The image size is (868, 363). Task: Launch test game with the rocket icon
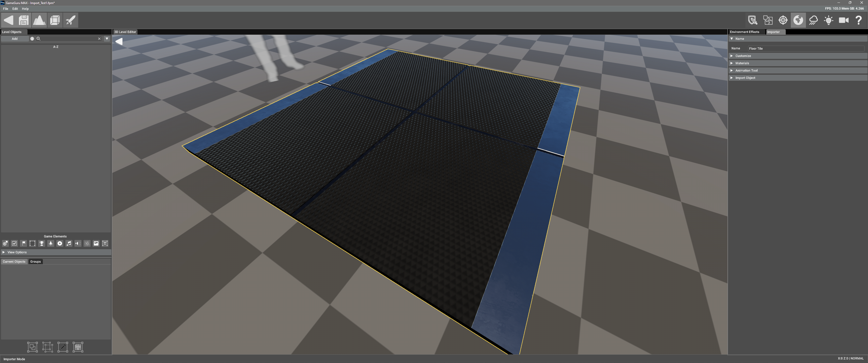tap(70, 20)
